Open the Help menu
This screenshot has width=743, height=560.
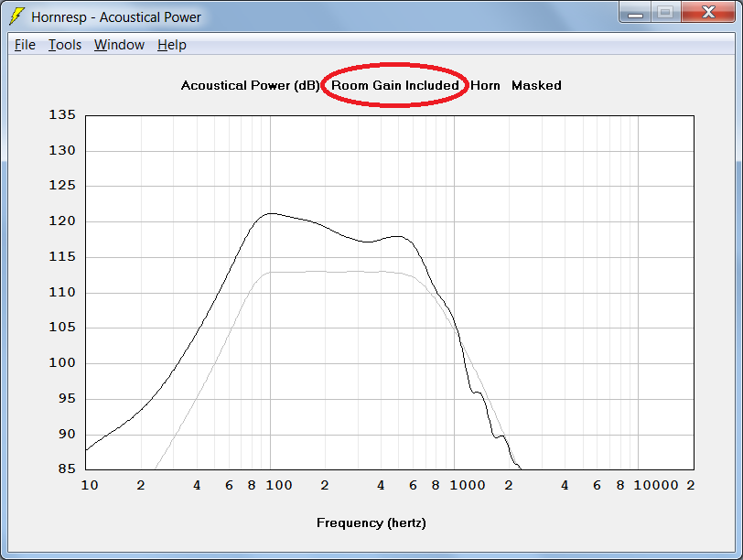pyautogui.click(x=171, y=45)
